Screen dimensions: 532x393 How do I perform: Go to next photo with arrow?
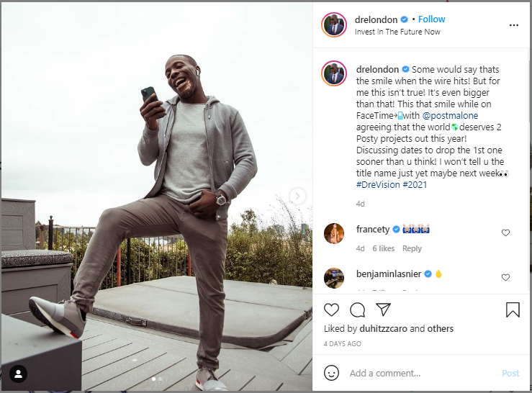[297, 196]
